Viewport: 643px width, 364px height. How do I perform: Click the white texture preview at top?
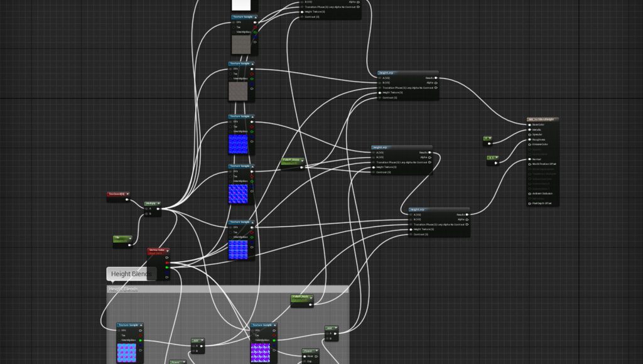[x=241, y=5]
